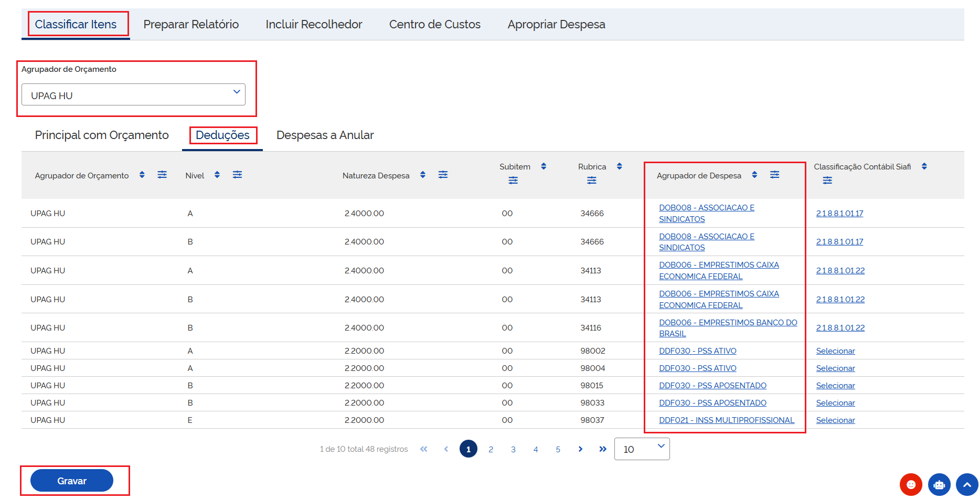Viewport: 980px width, 499px height.
Task: Go to the last page of results
Action: 603,449
